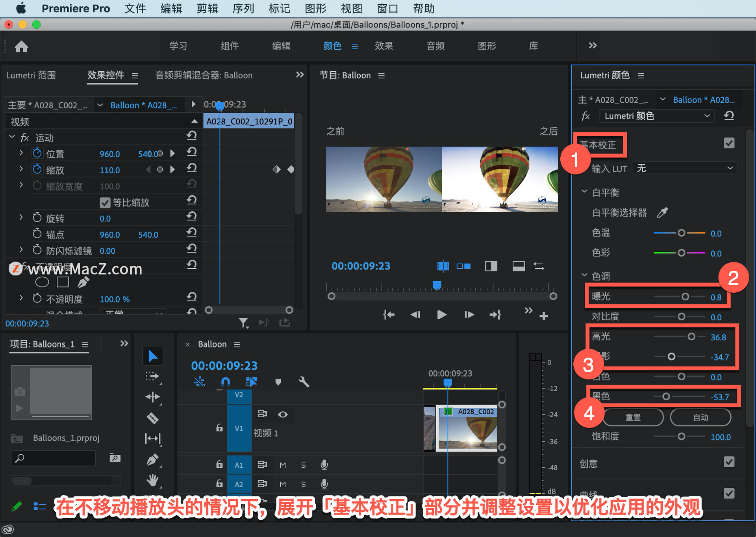Select the Selection tool arrow
Viewport: 756px width, 537px height.
pyautogui.click(x=153, y=356)
